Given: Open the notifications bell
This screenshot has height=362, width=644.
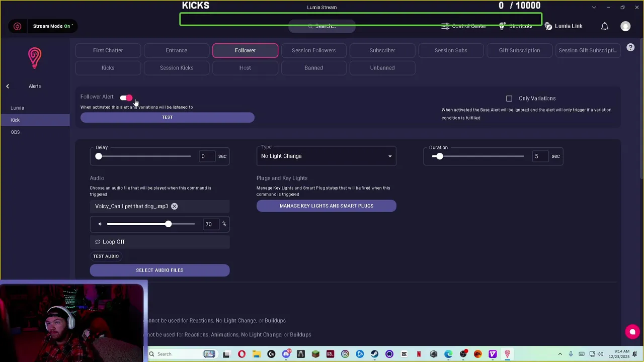Looking at the screenshot, I should 605,26.
